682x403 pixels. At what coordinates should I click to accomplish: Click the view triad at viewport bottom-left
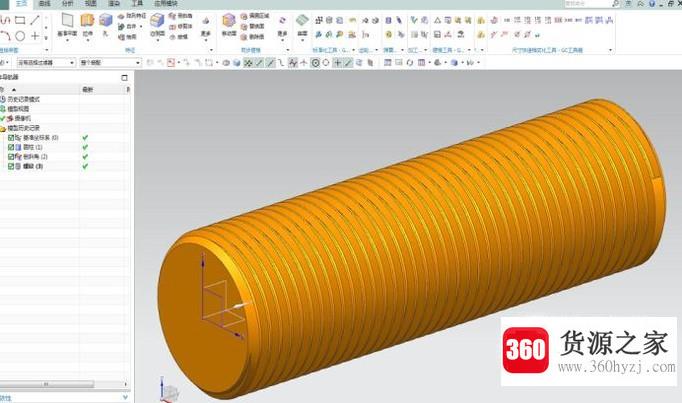coord(168,389)
